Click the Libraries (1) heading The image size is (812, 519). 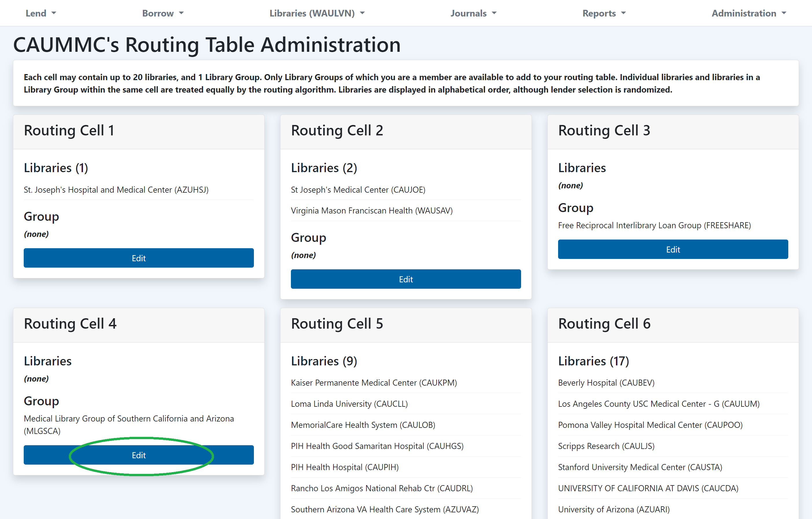coord(56,168)
